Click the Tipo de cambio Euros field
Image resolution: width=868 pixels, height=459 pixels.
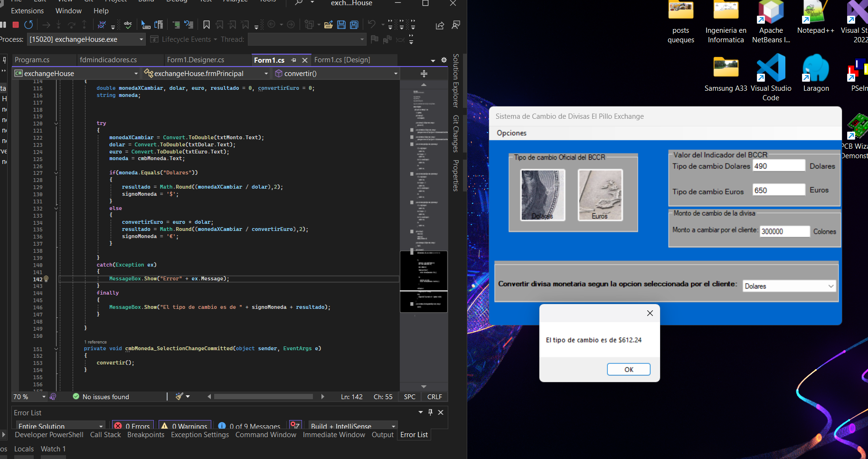click(x=779, y=191)
